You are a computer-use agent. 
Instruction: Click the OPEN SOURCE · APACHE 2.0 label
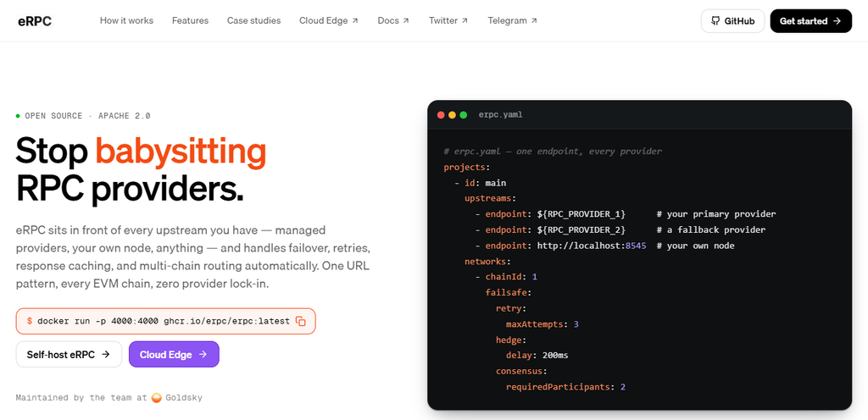tap(87, 116)
